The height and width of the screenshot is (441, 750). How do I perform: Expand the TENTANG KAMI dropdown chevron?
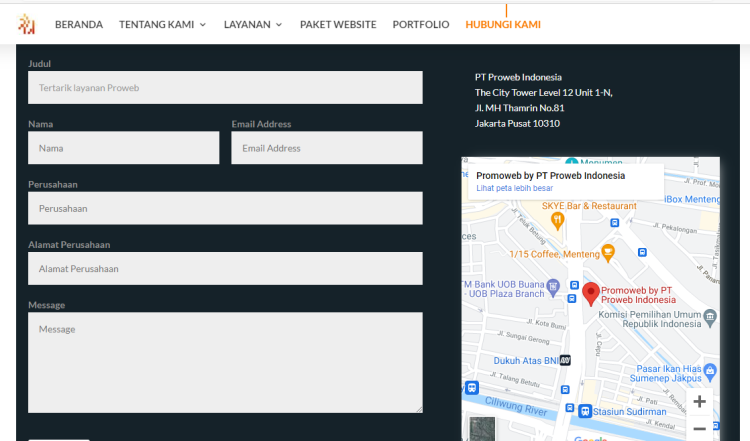click(x=203, y=25)
